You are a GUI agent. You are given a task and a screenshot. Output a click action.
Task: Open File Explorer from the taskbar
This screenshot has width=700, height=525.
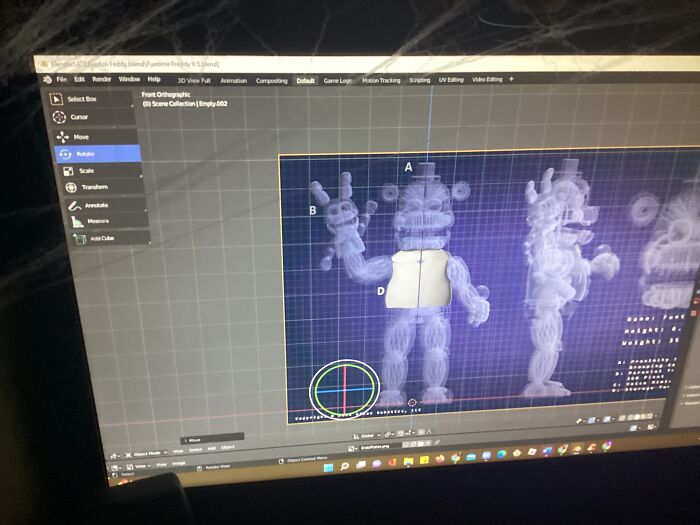(408, 461)
